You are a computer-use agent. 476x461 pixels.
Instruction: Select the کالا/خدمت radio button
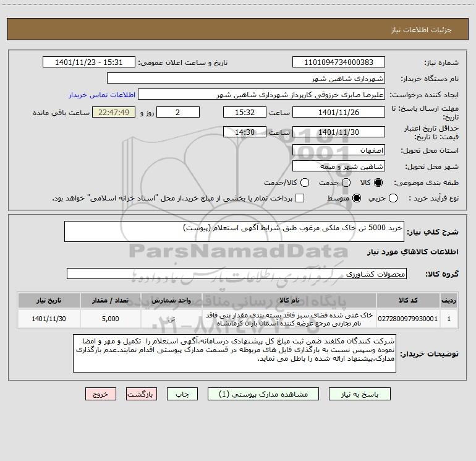click(305, 183)
